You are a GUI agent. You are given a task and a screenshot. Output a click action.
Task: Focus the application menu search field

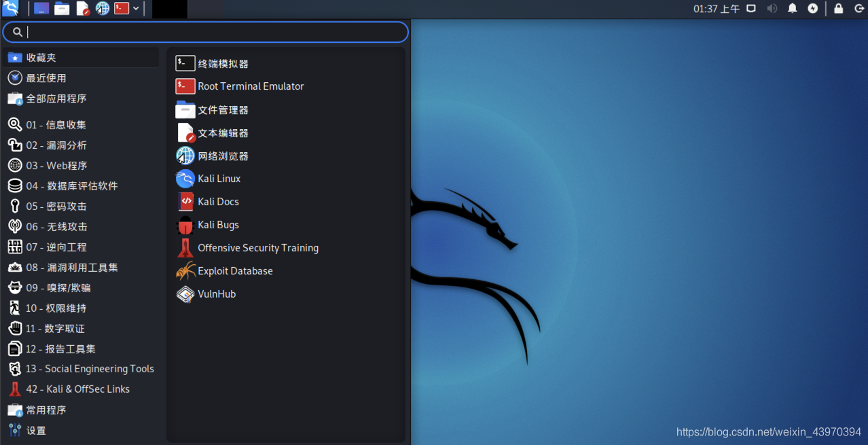pos(206,32)
